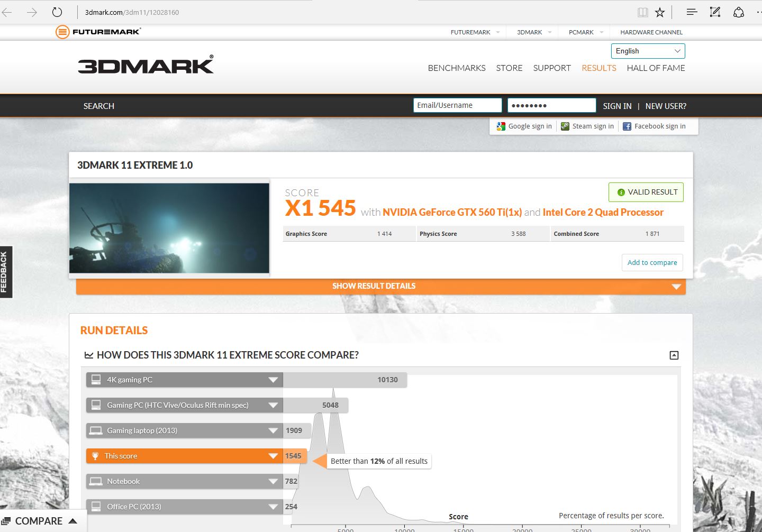This screenshot has width=762, height=532.
Task: Click the Office PC (2013) computer icon
Action: (96, 507)
